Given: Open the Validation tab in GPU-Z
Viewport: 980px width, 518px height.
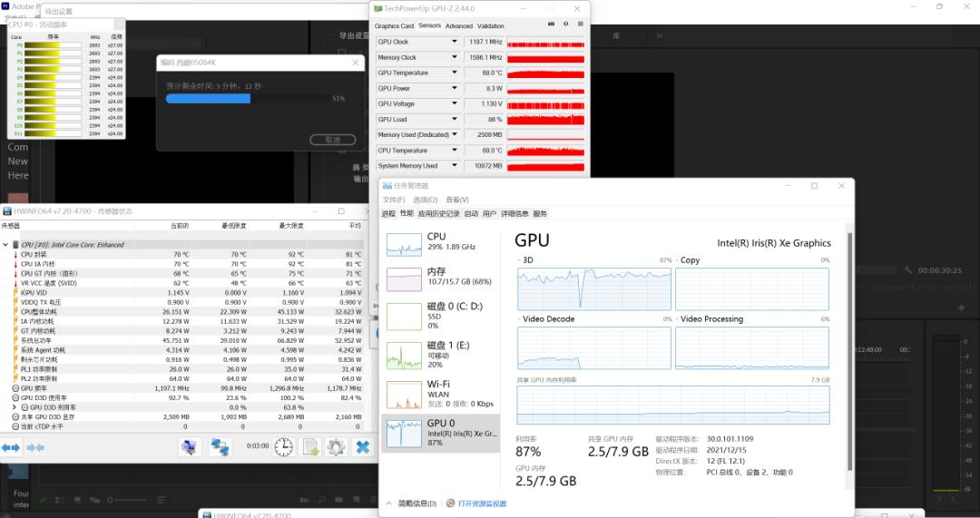Looking at the screenshot, I should tap(491, 26).
